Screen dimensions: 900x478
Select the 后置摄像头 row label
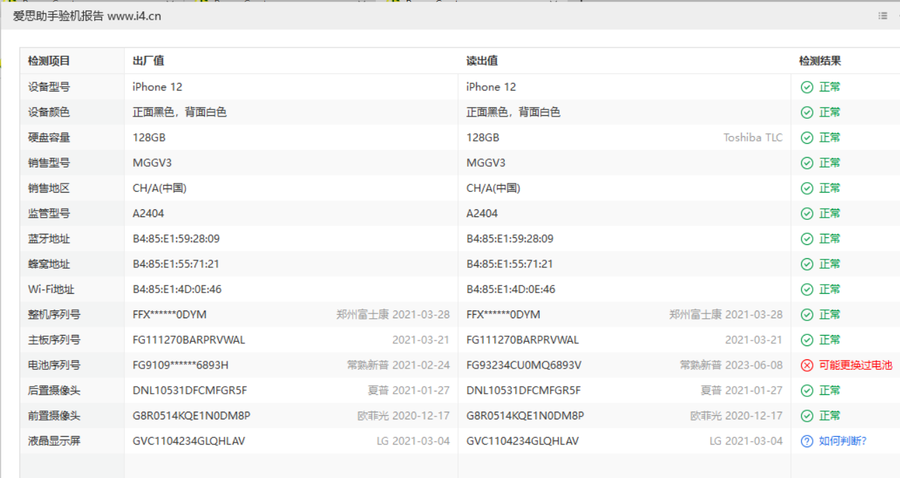(54, 390)
